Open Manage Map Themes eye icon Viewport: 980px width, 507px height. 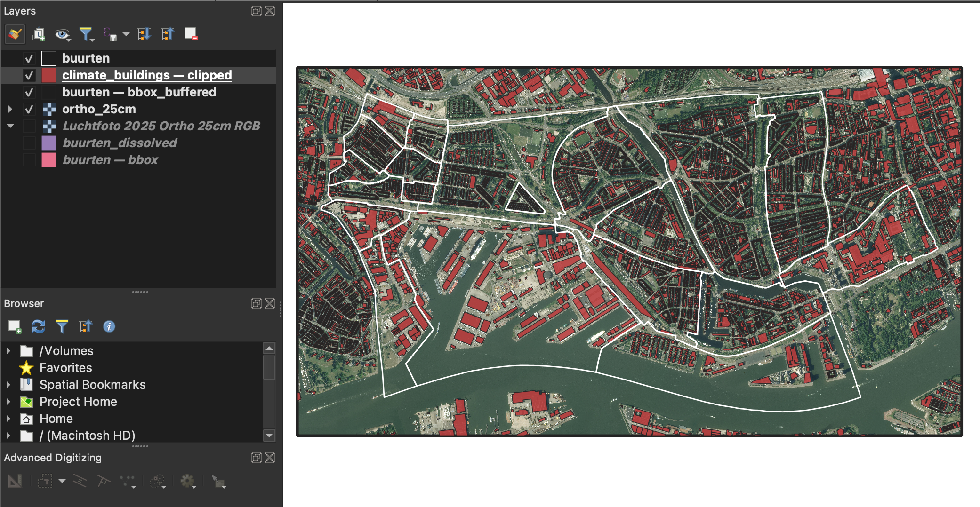62,34
